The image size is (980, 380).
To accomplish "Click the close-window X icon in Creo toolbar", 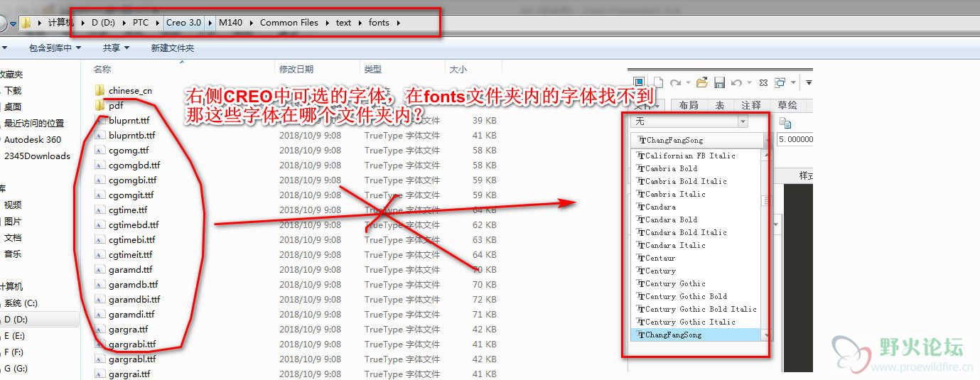I will tap(763, 82).
